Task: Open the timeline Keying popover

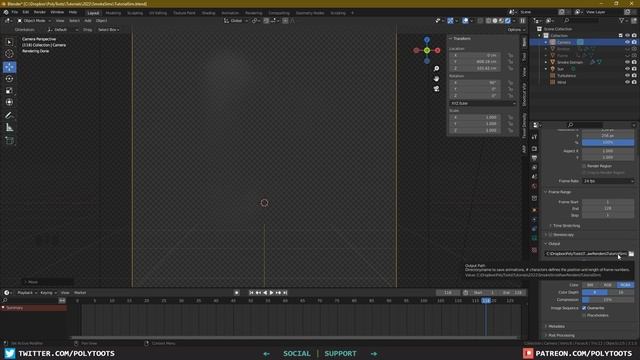Action: coord(48,293)
